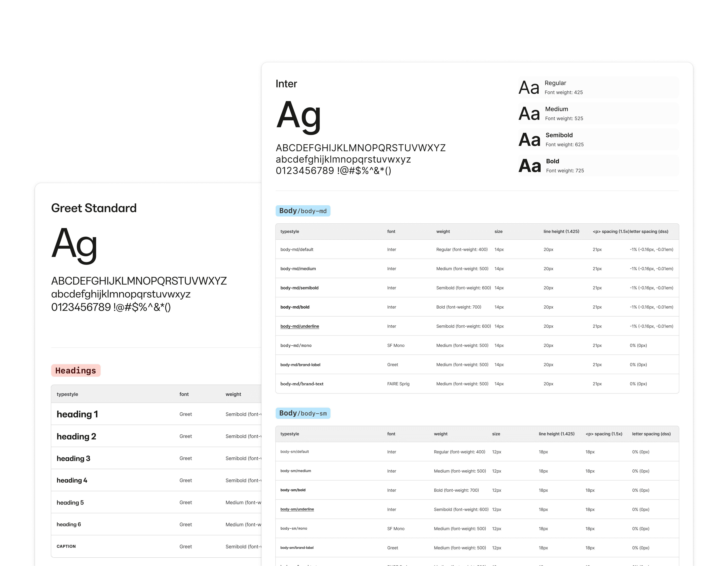Screen dimensions: 728x566
Task: Select the Bold font weight 725 card
Action: 598,165
